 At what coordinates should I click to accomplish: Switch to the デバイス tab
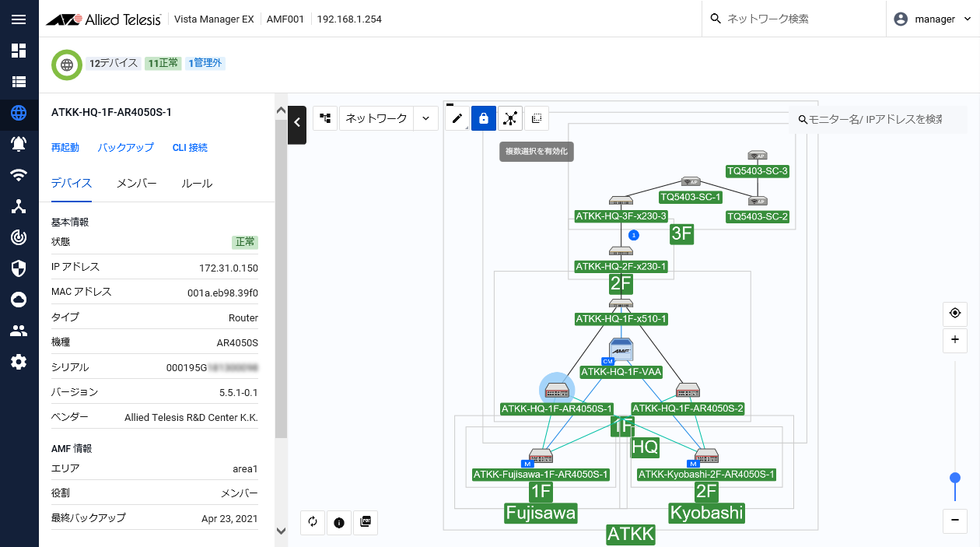(72, 184)
